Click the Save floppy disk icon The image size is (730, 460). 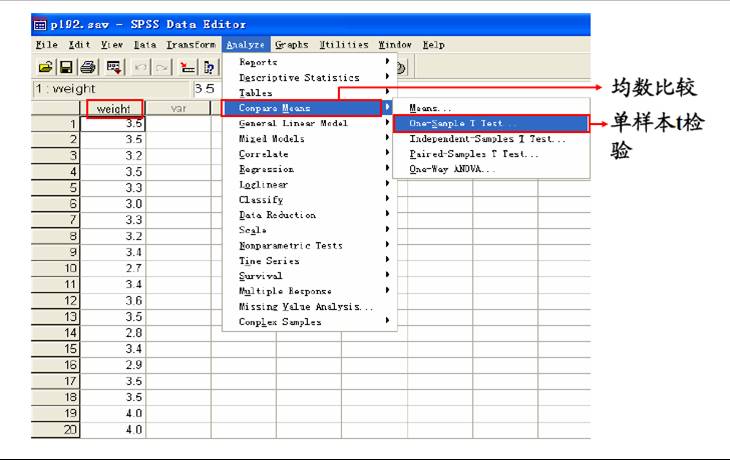click(66, 68)
